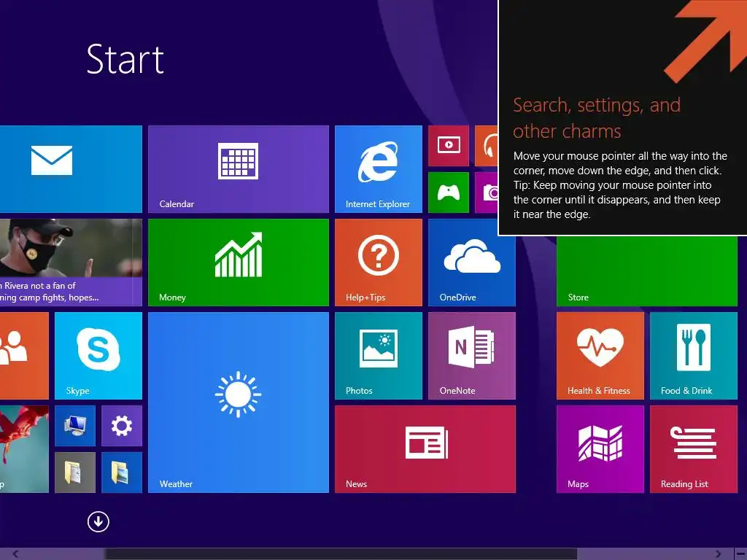Screen dimensions: 747x560
Task: Open the Desktop tile with red fish
Action: [x=24, y=449]
